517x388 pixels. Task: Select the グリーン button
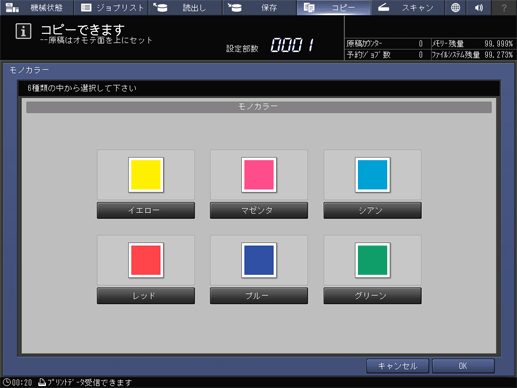pyautogui.click(x=372, y=296)
